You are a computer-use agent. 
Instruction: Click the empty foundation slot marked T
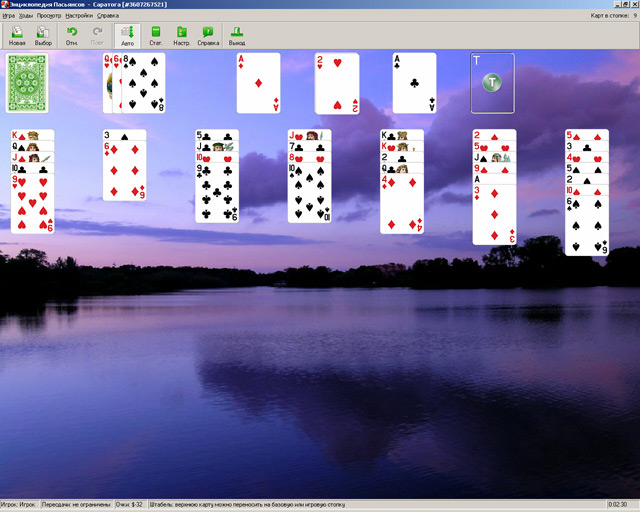(x=492, y=83)
